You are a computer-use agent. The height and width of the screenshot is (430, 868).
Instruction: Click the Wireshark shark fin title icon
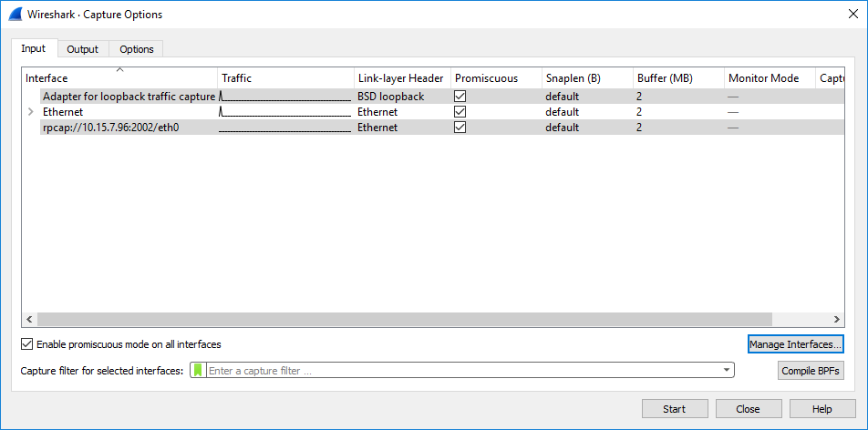15,15
